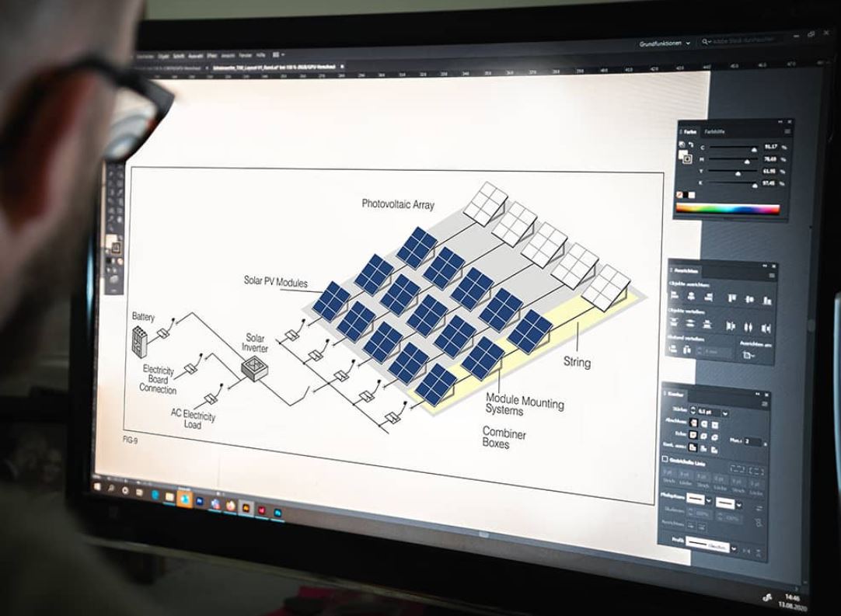This screenshot has height=616, width=841.
Task: Align stroke to inside of path
Action: [x=703, y=449]
